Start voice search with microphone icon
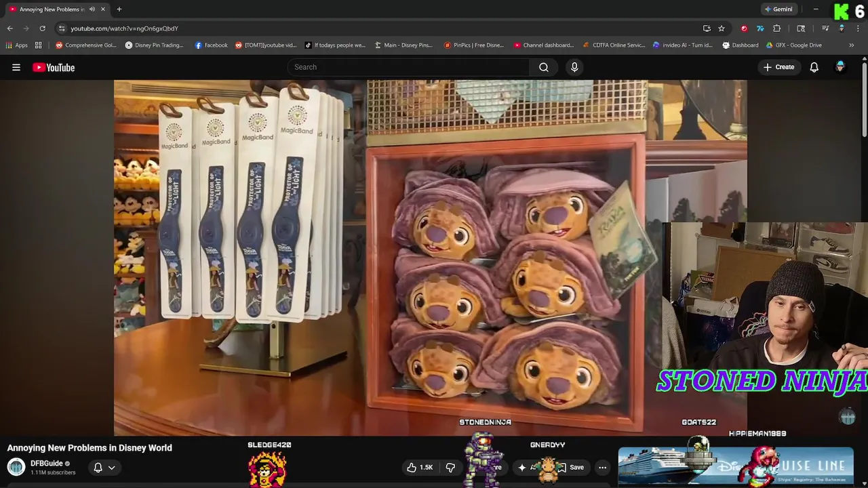 tap(574, 67)
